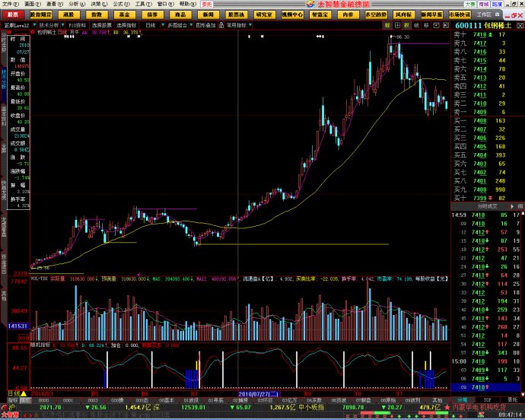Viewport: 525px width, 420px height.
Task: Open the 研究室 toolbar button
Action: 263,14
